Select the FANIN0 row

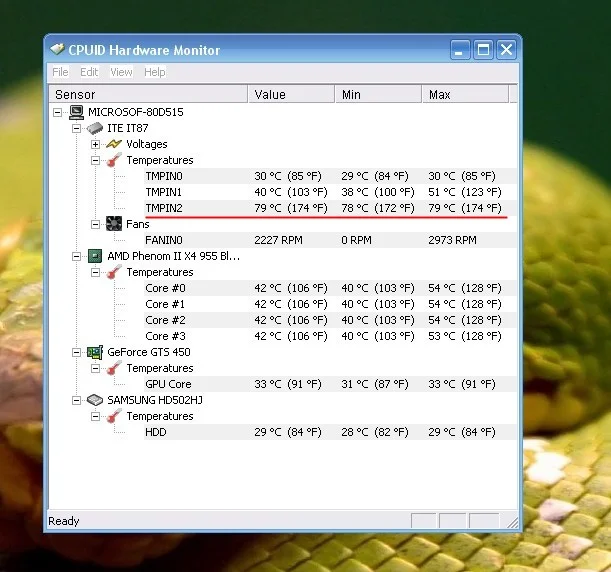tap(330, 240)
